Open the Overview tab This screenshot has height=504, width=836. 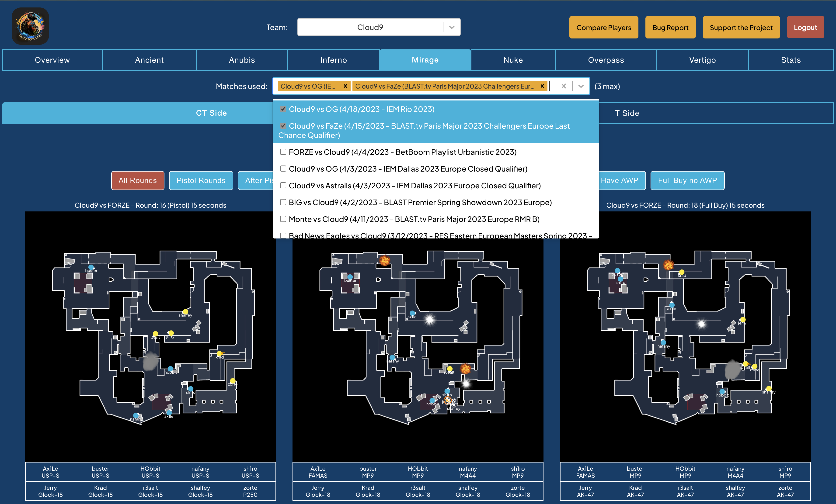tap(52, 60)
